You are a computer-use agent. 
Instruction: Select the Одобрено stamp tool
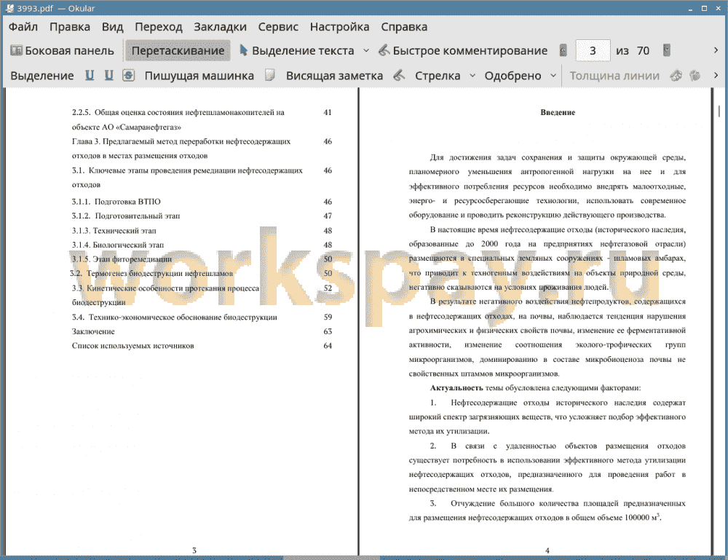pyautogui.click(x=513, y=76)
